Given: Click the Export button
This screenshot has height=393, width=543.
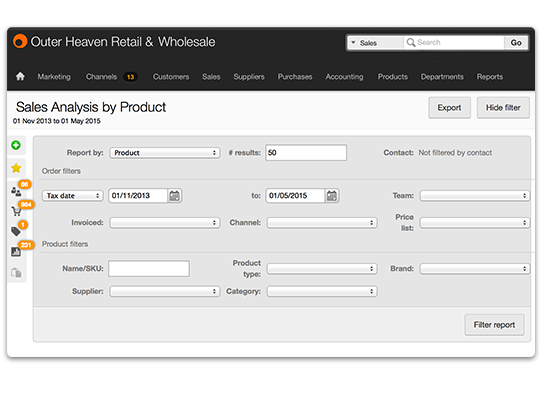Looking at the screenshot, I should click(449, 108).
